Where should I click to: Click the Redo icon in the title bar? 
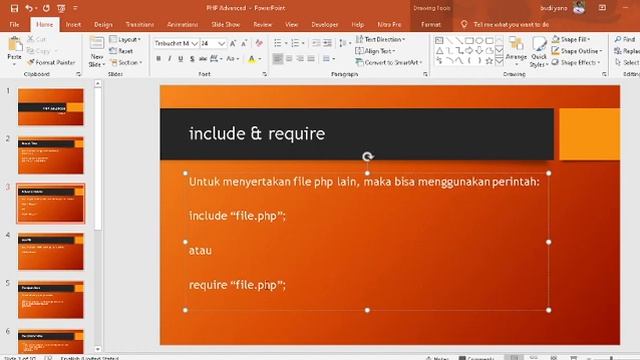(x=46, y=8)
